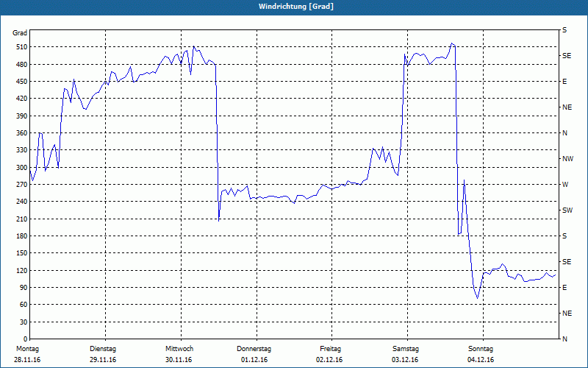Click the "Dienstag" day label
588x368 pixels.
click(x=103, y=349)
